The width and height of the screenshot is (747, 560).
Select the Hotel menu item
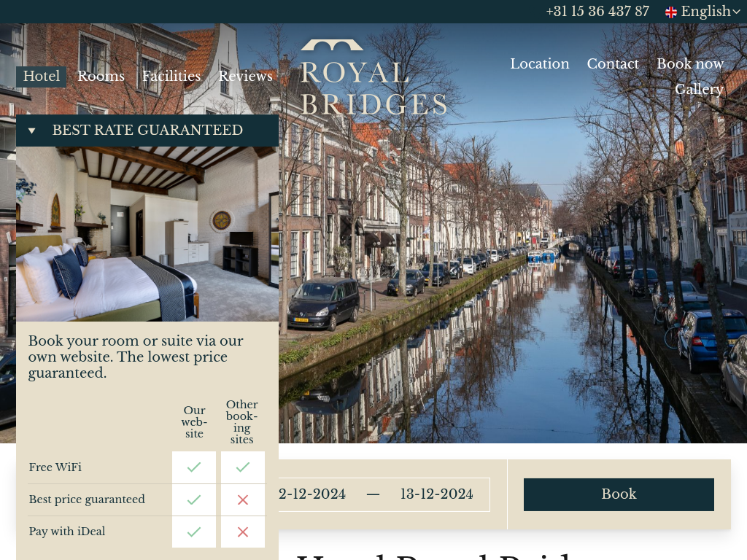pyautogui.click(x=42, y=77)
